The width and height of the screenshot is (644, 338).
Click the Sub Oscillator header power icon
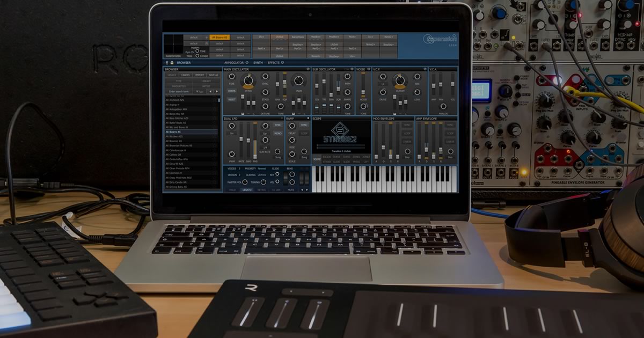point(352,69)
